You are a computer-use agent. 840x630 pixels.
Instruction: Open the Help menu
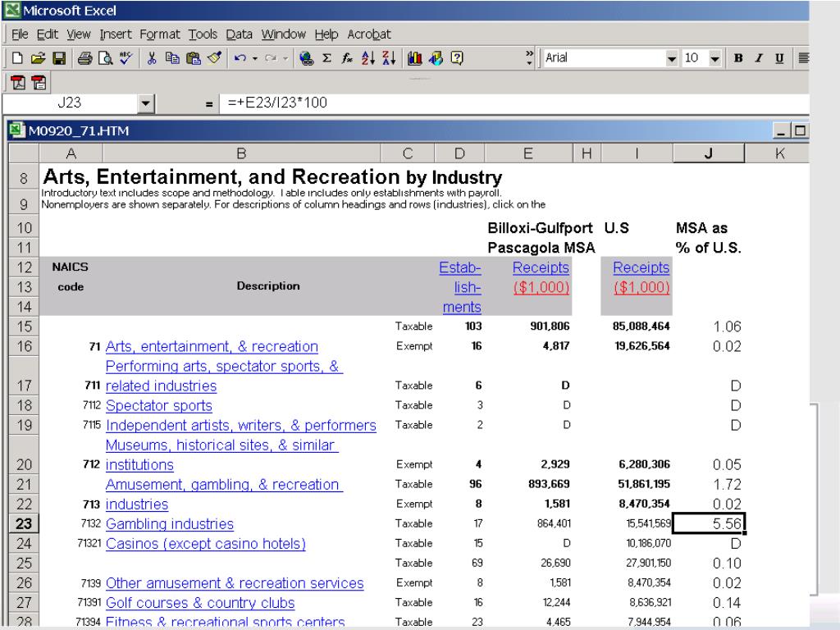[326, 34]
